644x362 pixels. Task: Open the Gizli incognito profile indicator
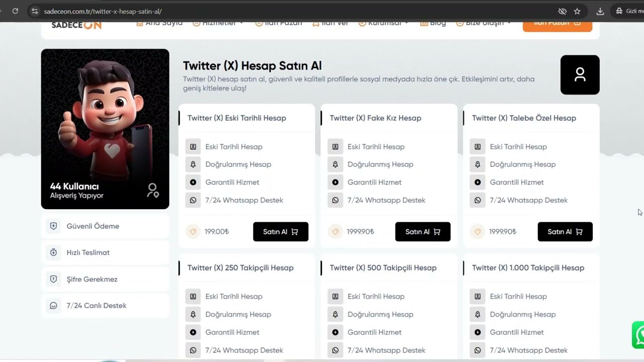click(x=628, y=11)
